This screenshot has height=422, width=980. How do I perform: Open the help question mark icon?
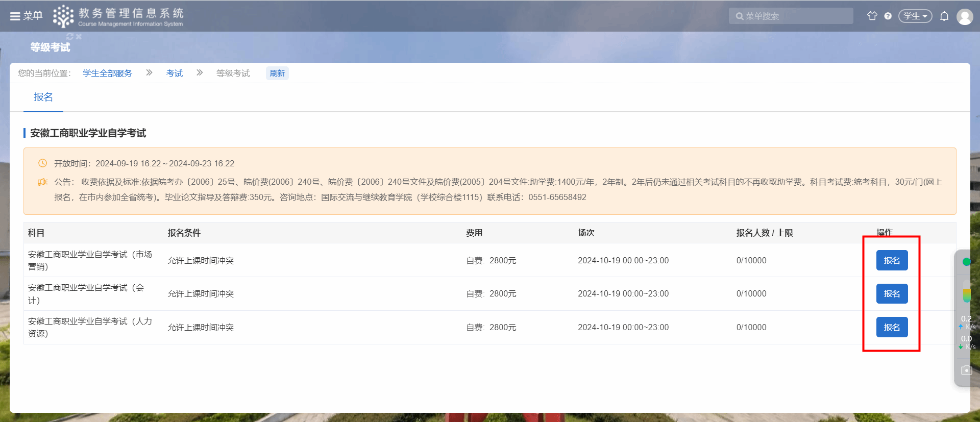(x=888, y=16)
